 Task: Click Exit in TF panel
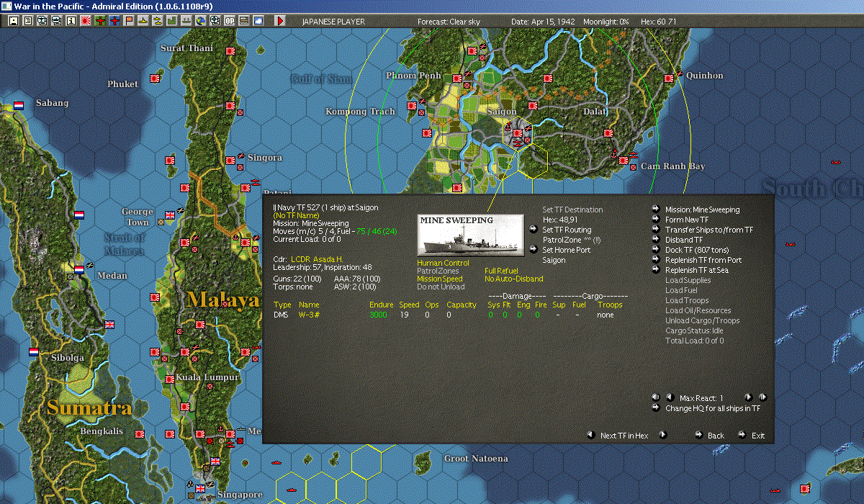pyautogui.click(x=758, y=436)
